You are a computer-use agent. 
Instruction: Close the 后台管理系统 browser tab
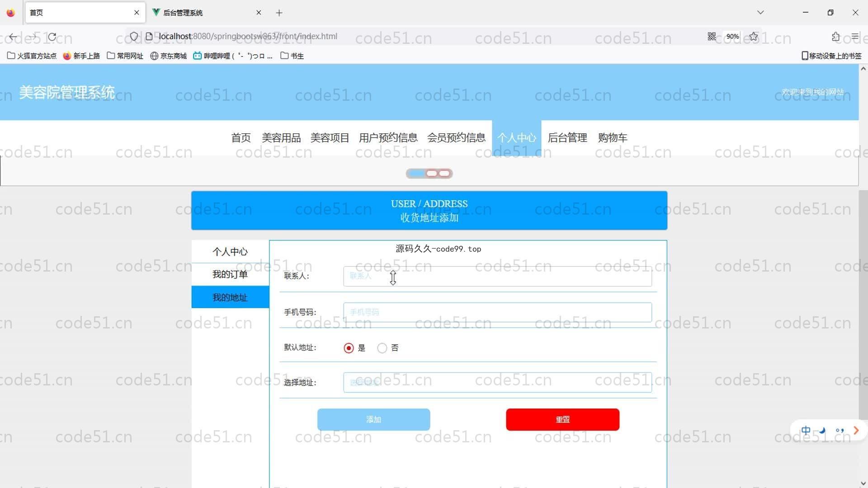click(259, 13)
